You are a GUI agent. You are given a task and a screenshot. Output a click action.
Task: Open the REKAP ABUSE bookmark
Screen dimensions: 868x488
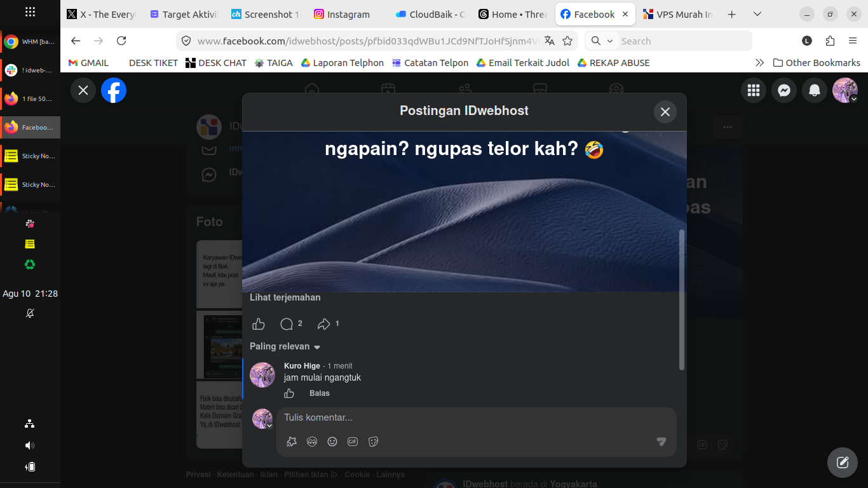tap(613, 63)
